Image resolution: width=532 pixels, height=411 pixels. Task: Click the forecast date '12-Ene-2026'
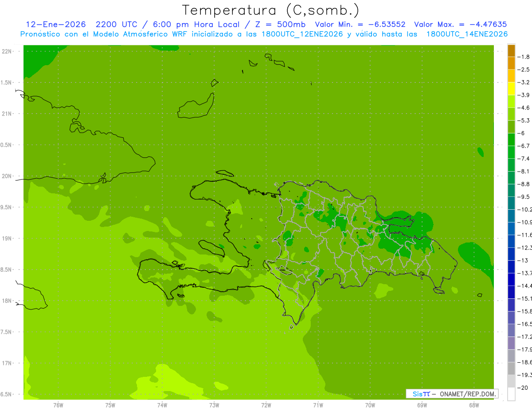(x=55, y=24)
